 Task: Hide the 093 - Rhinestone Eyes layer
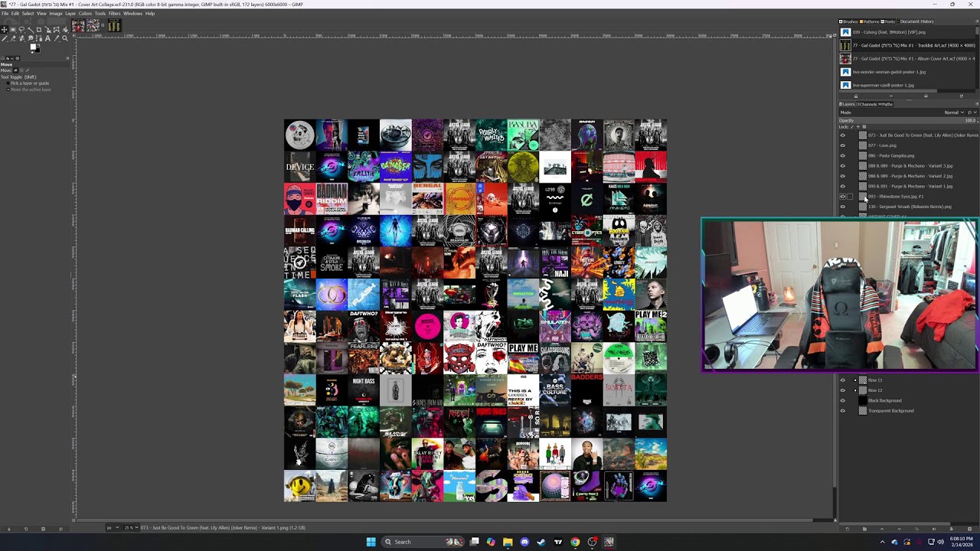click(843, 197)
